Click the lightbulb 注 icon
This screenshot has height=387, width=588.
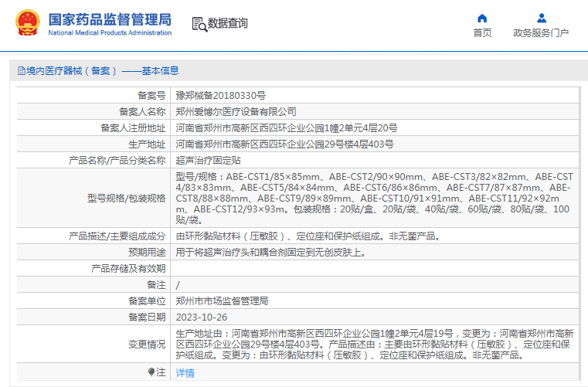(x=151, y=372)
